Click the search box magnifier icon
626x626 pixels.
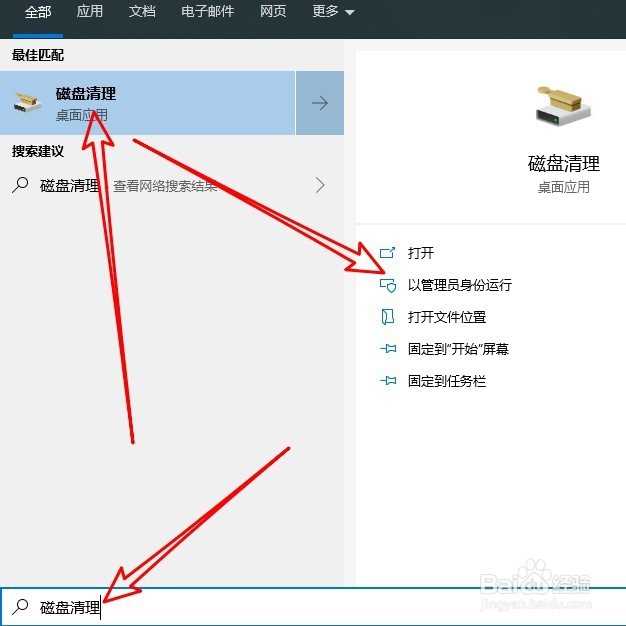coord(20,607)
